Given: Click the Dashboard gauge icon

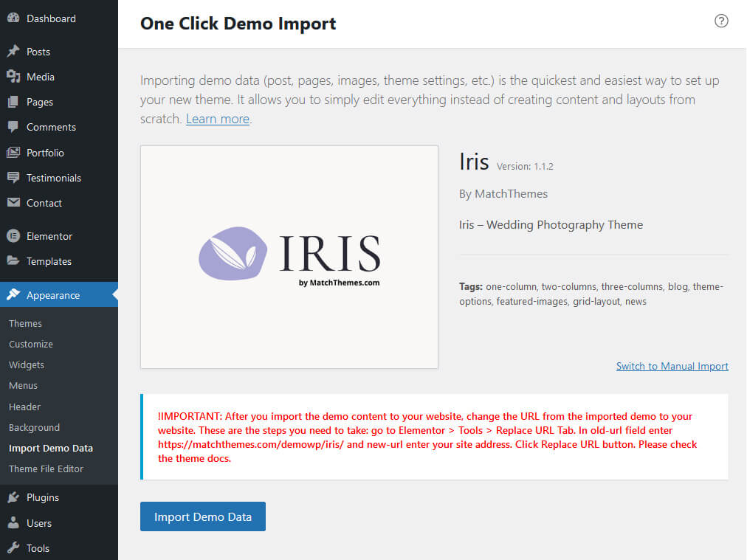Looking at the screenshot, I should click(13, 18).
